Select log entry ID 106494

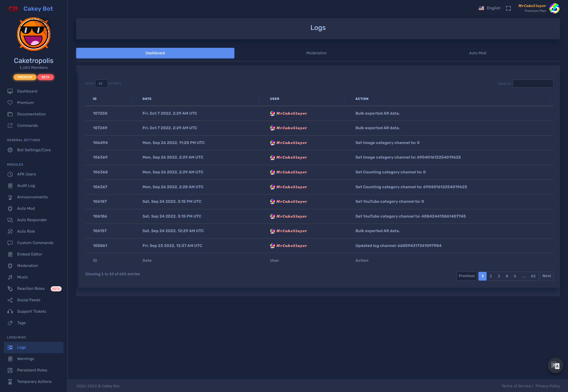100,143
